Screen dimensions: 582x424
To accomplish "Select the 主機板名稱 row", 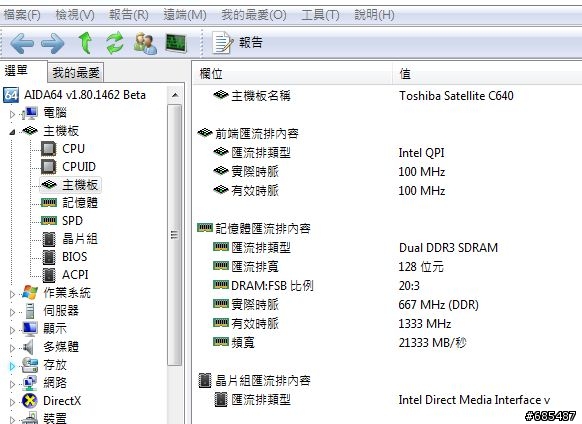I will (x=388, y=96).
